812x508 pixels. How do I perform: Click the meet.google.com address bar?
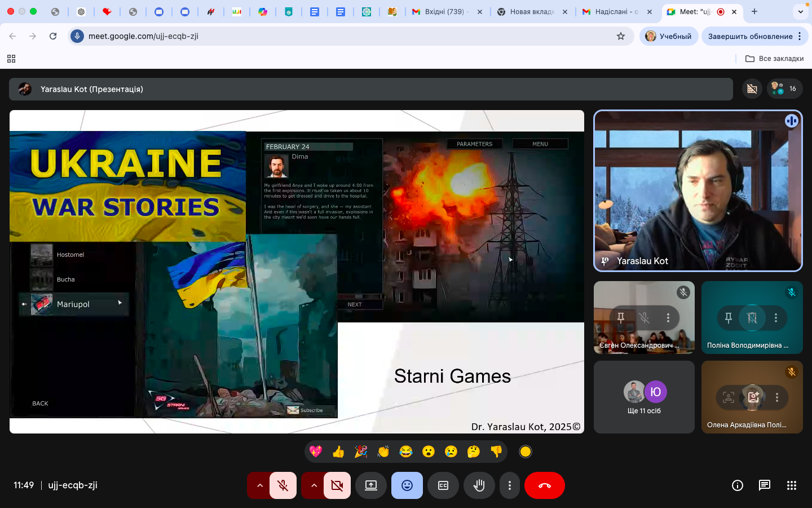(338, 36)
